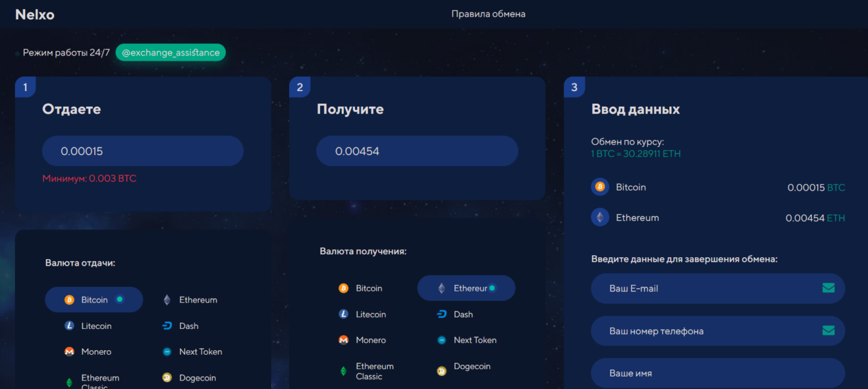This screenshot has width=868, height=389.
Task: Select Bitcoin as the currency to give
Action: (94, 299)
